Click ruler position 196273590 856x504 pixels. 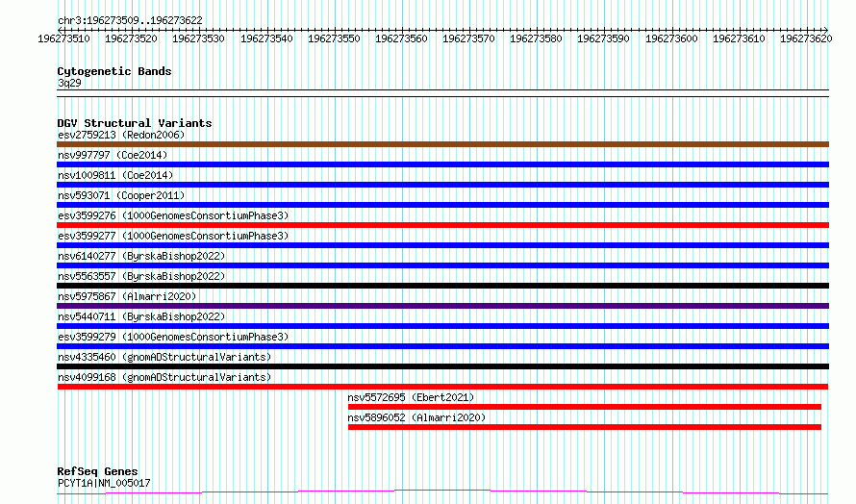click(x=603, y=38)
